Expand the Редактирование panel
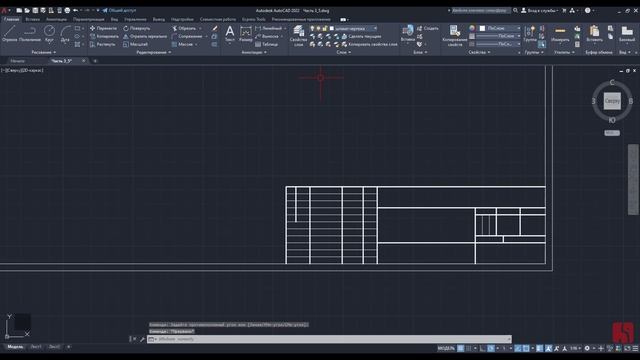The image size is (640, 360). pos(154,52)
